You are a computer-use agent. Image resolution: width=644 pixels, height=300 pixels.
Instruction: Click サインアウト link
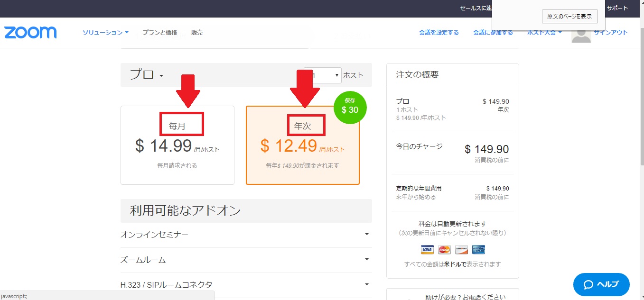click(x=611, y=33)
